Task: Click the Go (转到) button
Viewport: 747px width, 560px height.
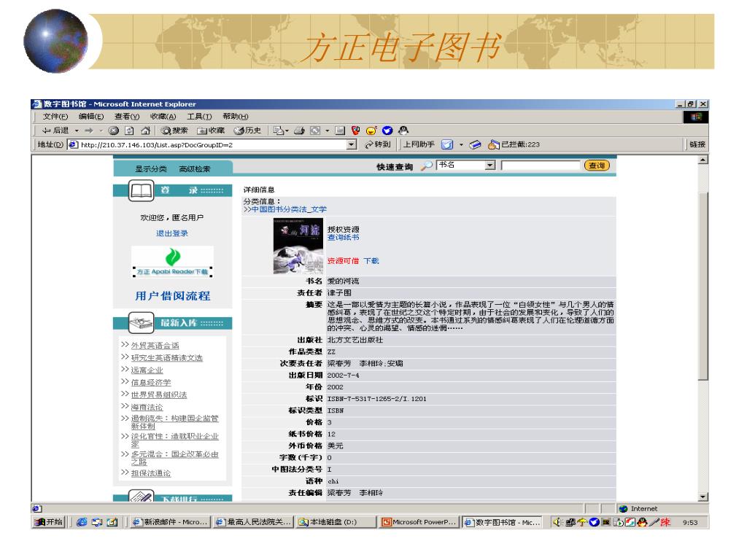Action: [x=377, y=144]
